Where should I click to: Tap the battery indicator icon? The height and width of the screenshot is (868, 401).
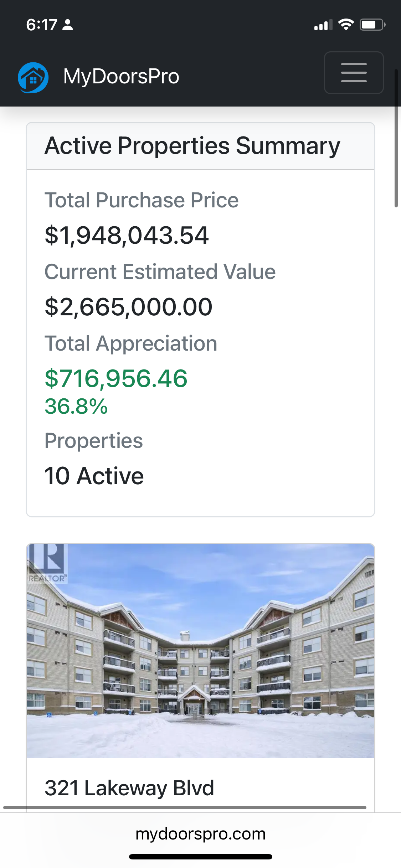[372, 25]
